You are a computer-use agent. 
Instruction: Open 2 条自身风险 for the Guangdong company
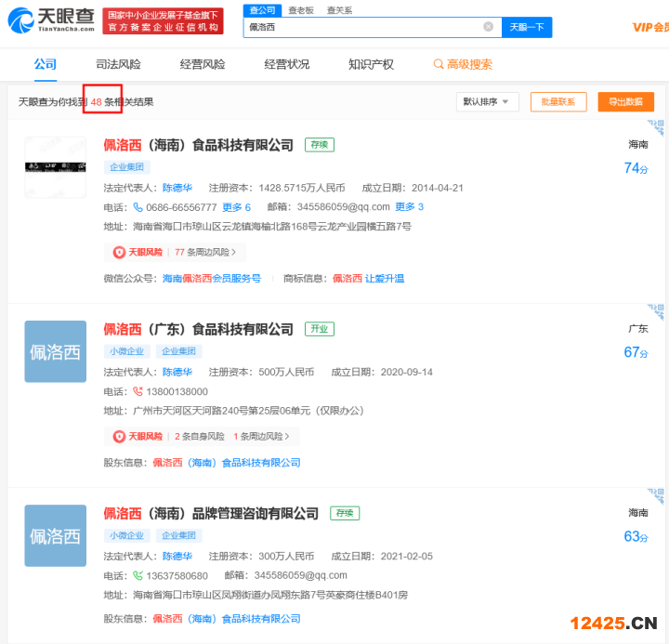pos(199,436)
